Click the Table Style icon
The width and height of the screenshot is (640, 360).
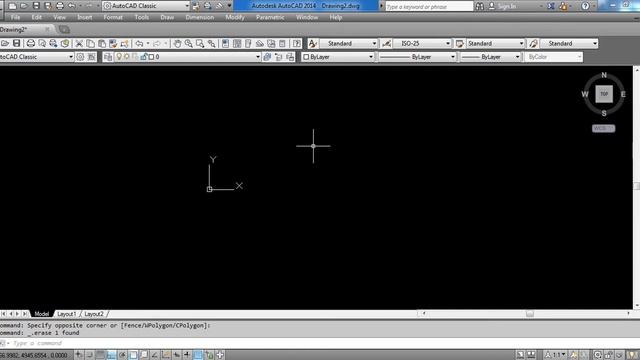(x=460, y=43)
